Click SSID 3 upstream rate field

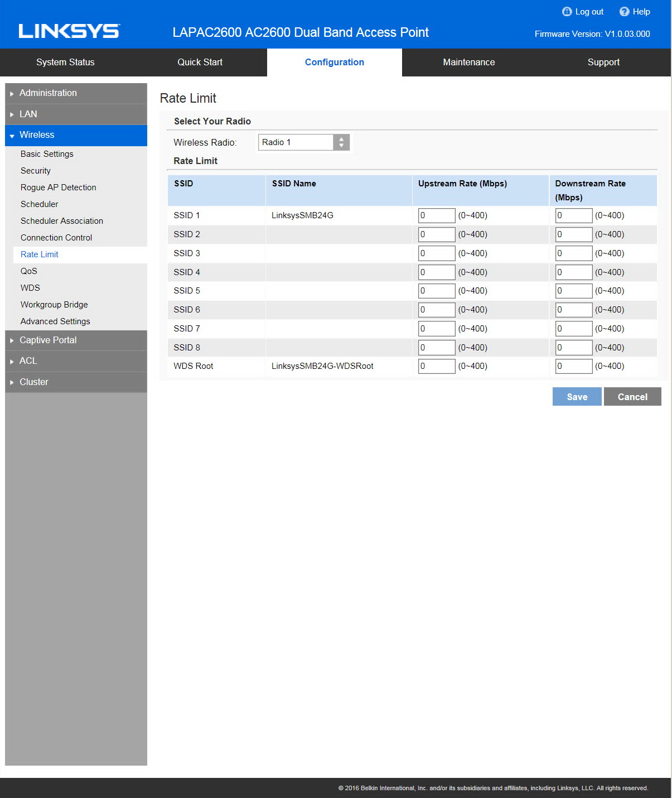(x=437, y=253)
